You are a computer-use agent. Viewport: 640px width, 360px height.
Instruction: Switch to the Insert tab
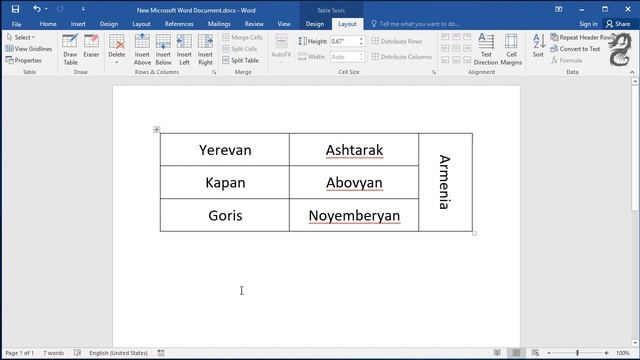(78, 24)
